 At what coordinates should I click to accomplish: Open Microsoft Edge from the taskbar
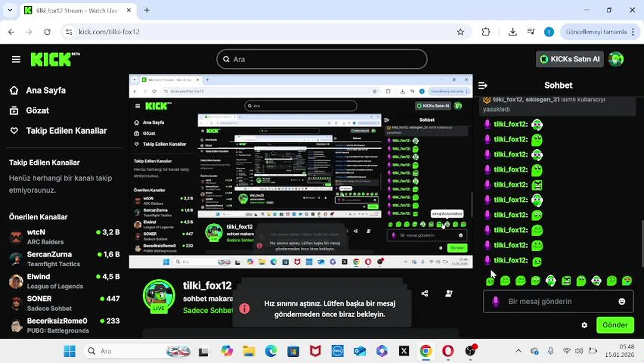(x=271, y=351)
